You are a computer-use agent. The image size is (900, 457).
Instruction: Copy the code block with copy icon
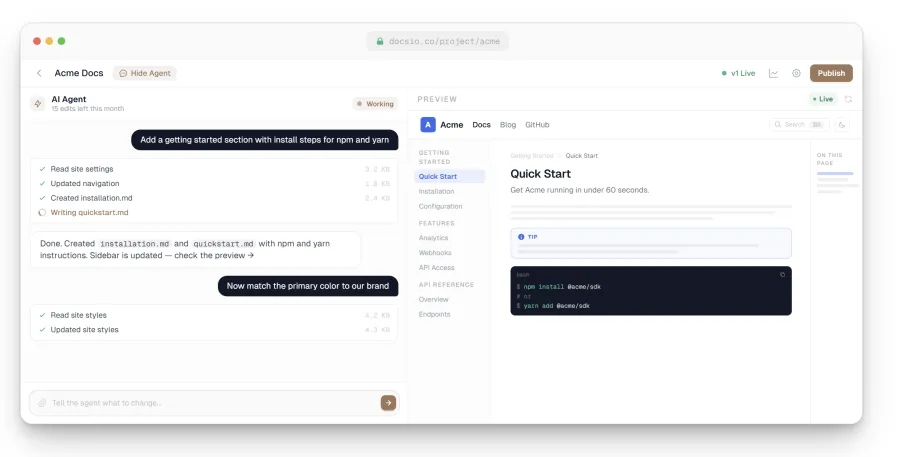point(782,274)
